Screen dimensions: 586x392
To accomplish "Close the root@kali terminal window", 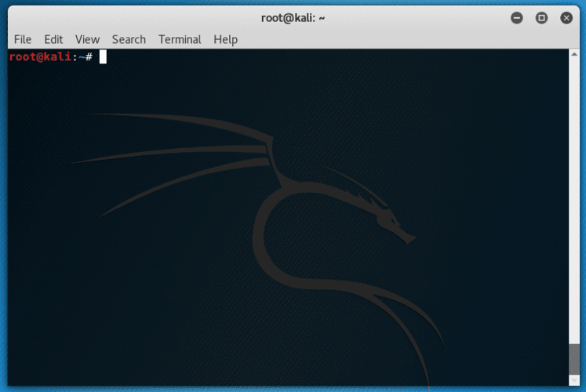I will point(566,17).
